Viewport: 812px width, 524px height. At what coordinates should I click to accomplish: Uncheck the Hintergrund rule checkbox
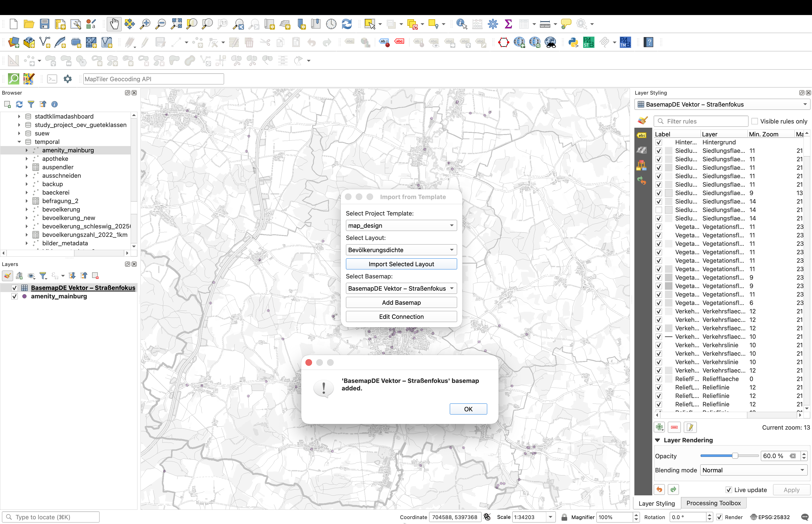(x=659, y=142)
